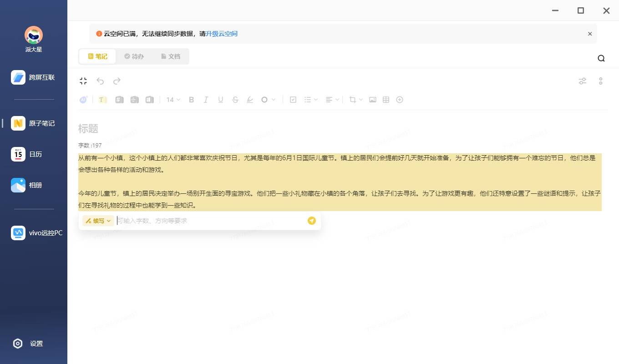The image size is (619, 364).
Task: Toggle underline formatting
Action: pos(220,100)
